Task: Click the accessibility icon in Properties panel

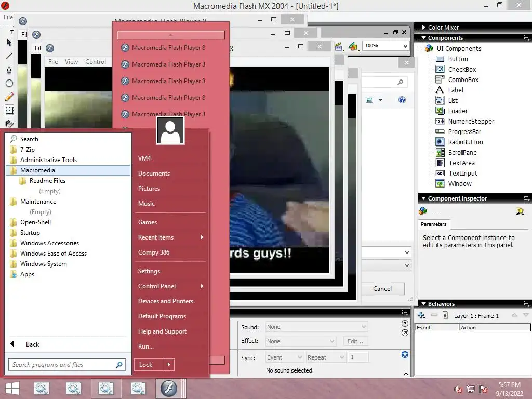Action: (405, 355)
